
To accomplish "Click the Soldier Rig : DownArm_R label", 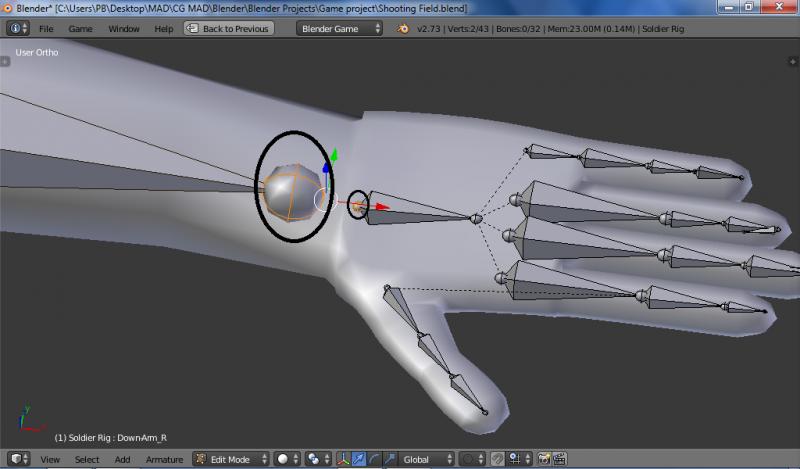I will [x=111, y=438].
